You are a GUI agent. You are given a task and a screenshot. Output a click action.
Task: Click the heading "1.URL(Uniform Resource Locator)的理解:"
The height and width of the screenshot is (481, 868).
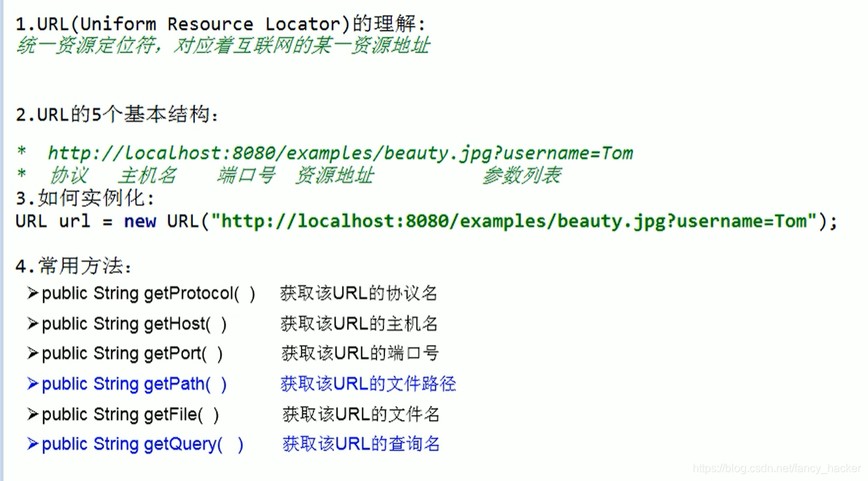(x=220, y=24)
